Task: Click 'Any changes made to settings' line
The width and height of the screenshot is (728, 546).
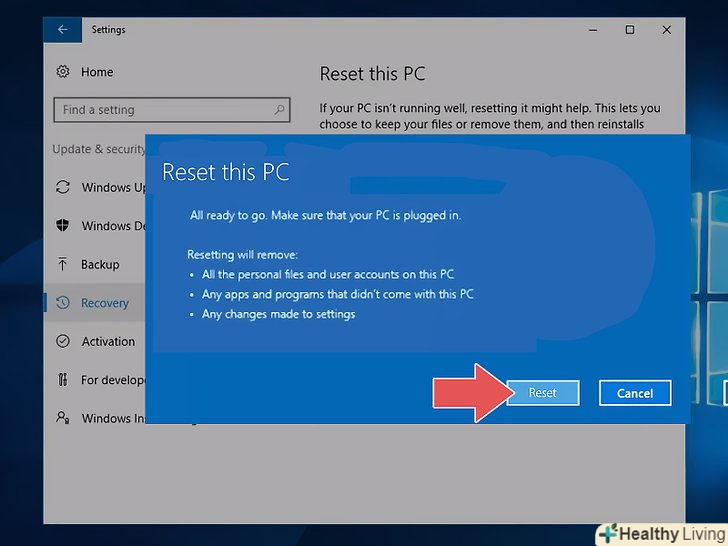Action: 279,314
